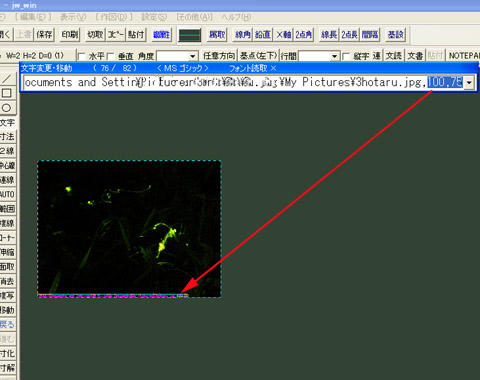Click the 属取 attribute-pick button

(x=217, y=34)
